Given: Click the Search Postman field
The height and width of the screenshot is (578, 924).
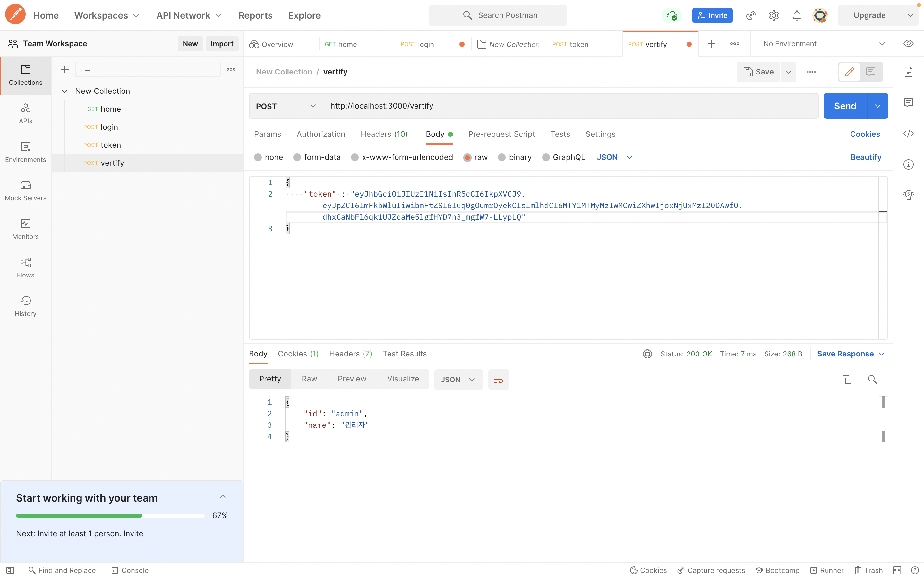Looking at the screenshot, I should tap(498, 15).
